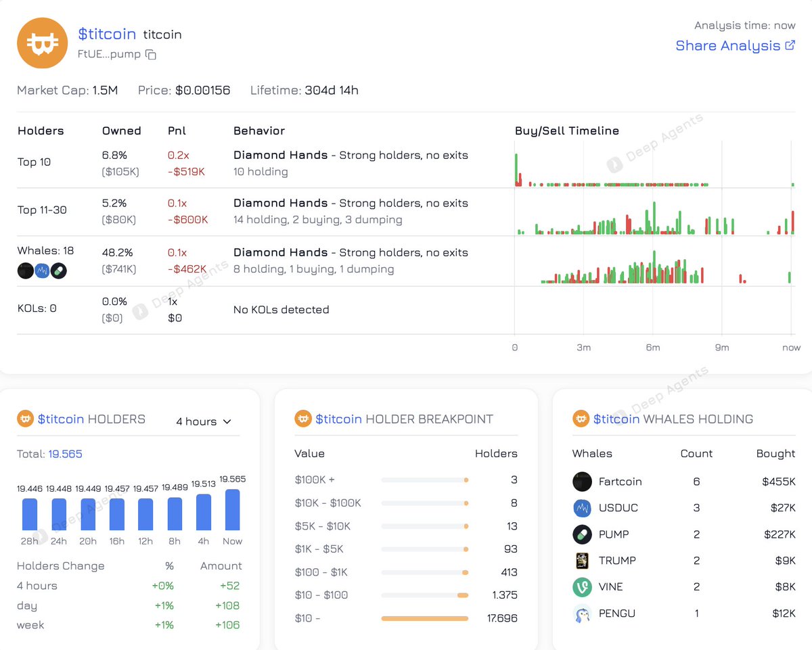Click the VINE whale icon

[x=582, y=587]
